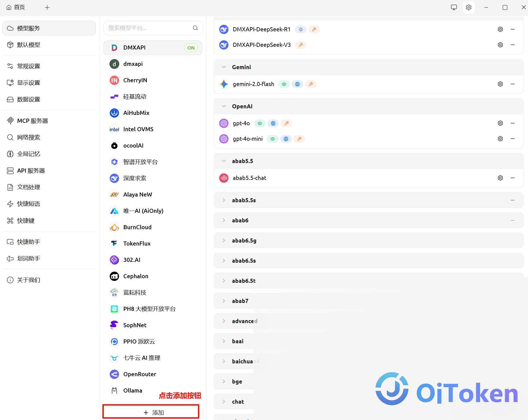Open the 网络搜索 settings section
This screenshot has width=528, height=420.
(49, 137)
